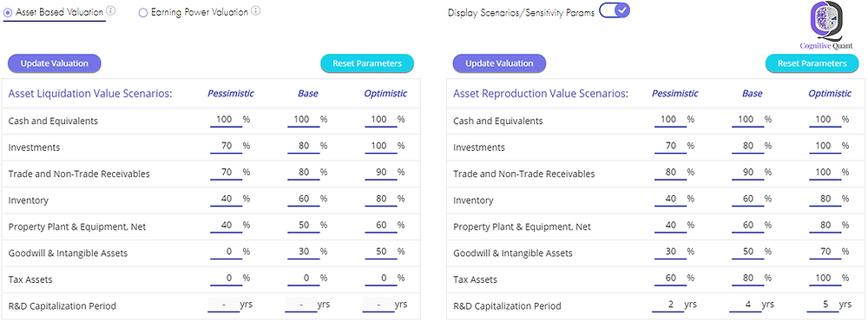Screen dimensions: 868x322
Task: Edit Liquidation Base Inventory percentage field
Action: coord(303,200)
